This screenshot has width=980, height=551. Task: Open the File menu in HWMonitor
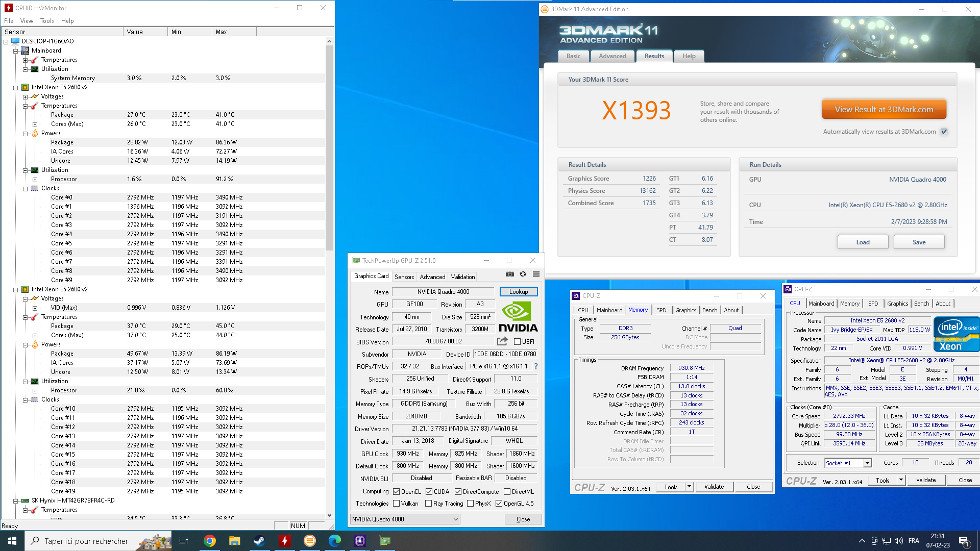(x=9, y=21)
